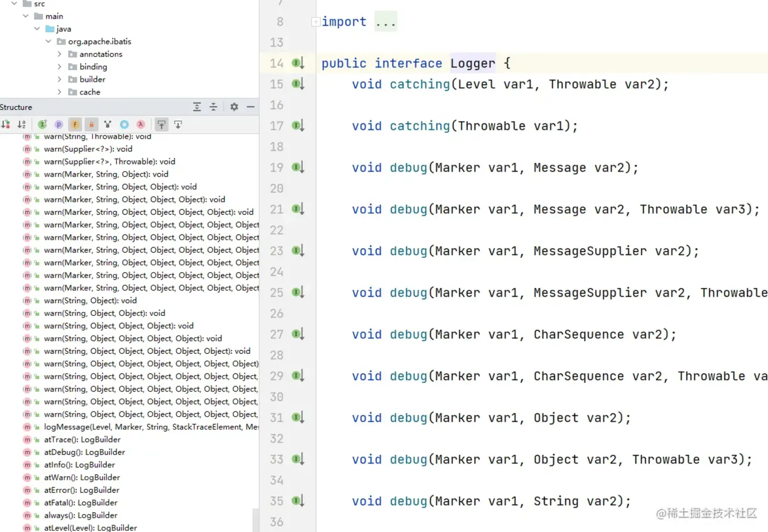Collapse all nodes in Structure panel

(213, 107)
